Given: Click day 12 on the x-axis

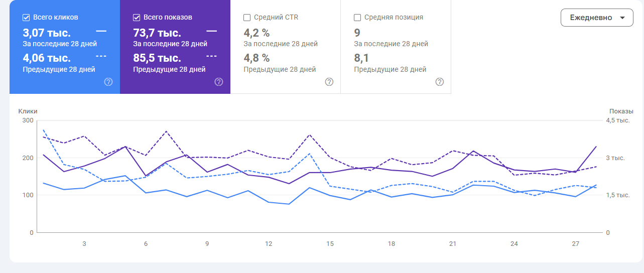Looking at the screenshot, I should 269,244.
